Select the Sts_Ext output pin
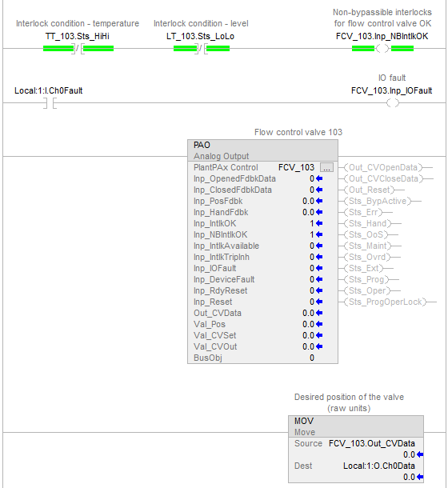The image size is (448, 488). (x=364, y=268)
